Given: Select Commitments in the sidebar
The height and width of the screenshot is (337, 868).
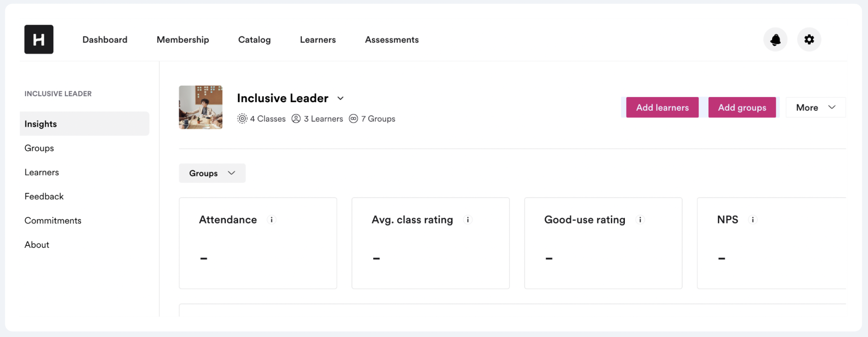Looking at the screenshot, I should click(x=53, y=221).
